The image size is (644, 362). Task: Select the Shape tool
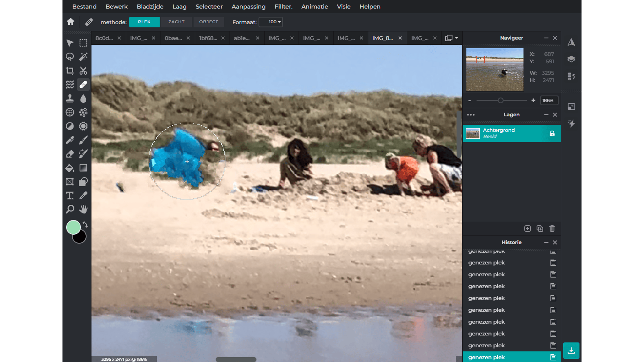tap(83, 182)
